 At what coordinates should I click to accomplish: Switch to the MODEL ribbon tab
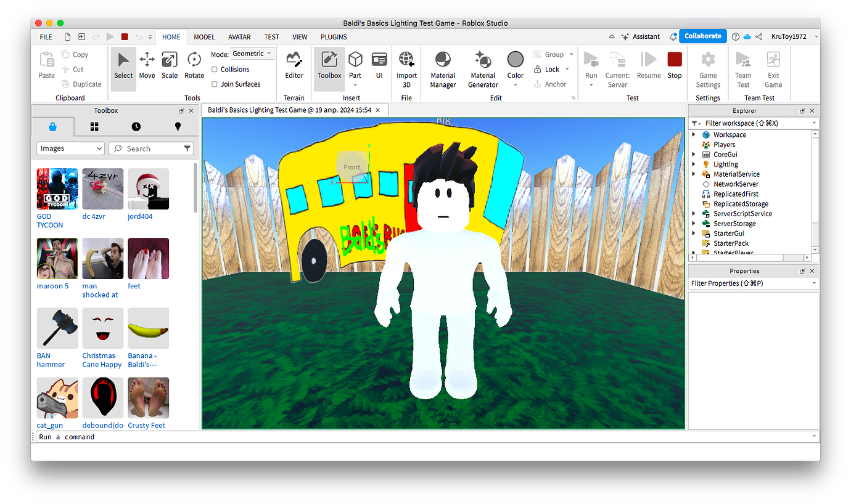tap(204, 37)
